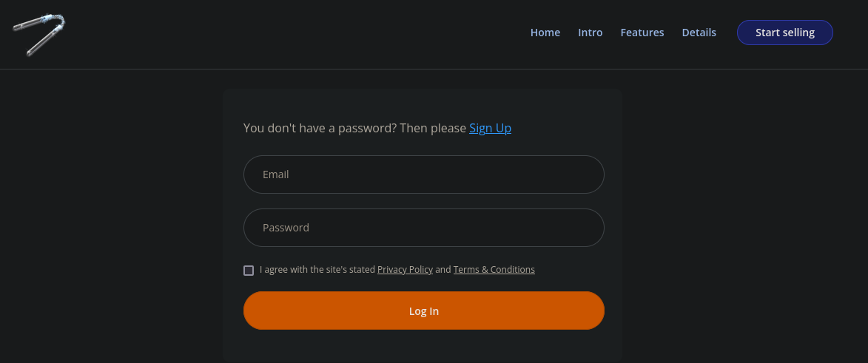
Task: Enable the policy consent checkbox
Action: tap(249, 270)
